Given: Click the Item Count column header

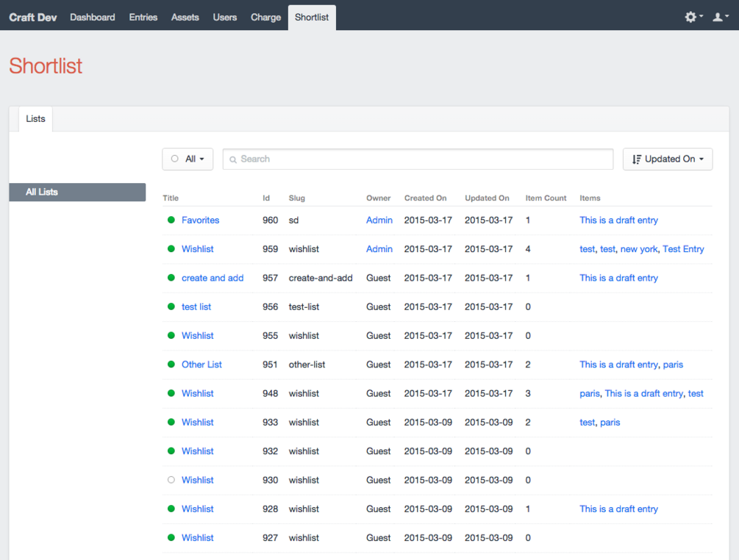Looking at the screenshot, I should (546, 198).
